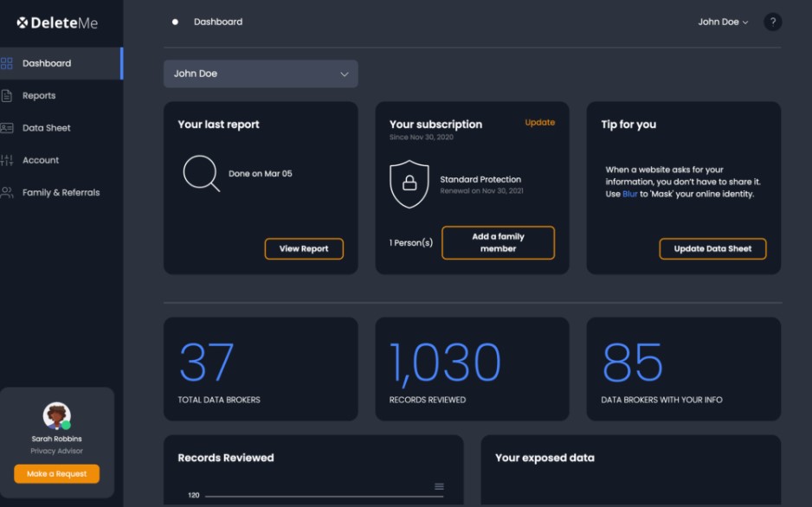Select the Dashboard grid icon

(9, 62)
